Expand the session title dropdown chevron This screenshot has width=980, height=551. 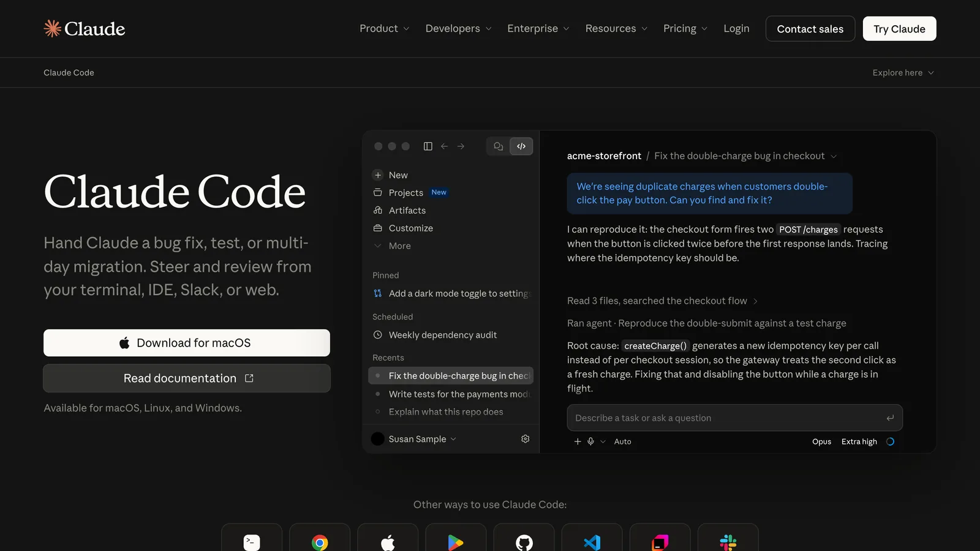point(834,156)
